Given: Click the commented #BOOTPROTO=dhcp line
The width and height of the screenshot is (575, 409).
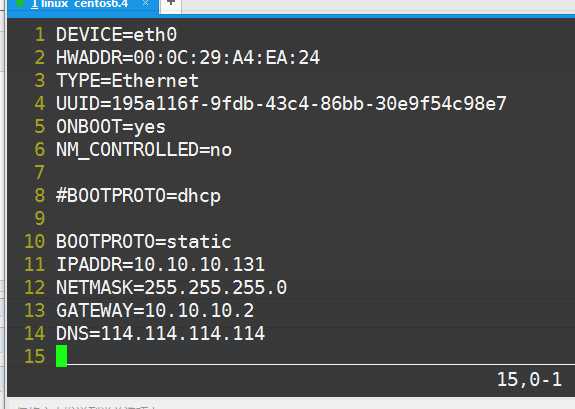Looking at the screenshot, I should click(x=138, y=196).
